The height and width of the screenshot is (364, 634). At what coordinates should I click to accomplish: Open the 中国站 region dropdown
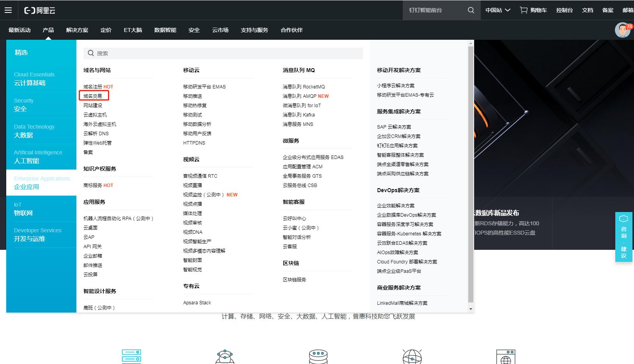(x=497, y=10)
